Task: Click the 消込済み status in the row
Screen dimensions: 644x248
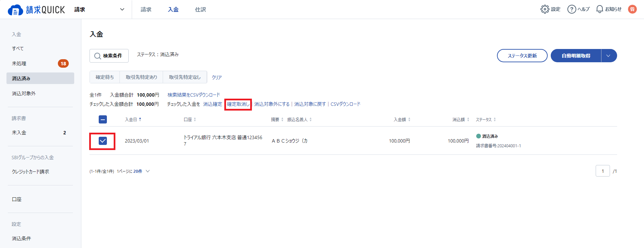Action: click(487, 136)
